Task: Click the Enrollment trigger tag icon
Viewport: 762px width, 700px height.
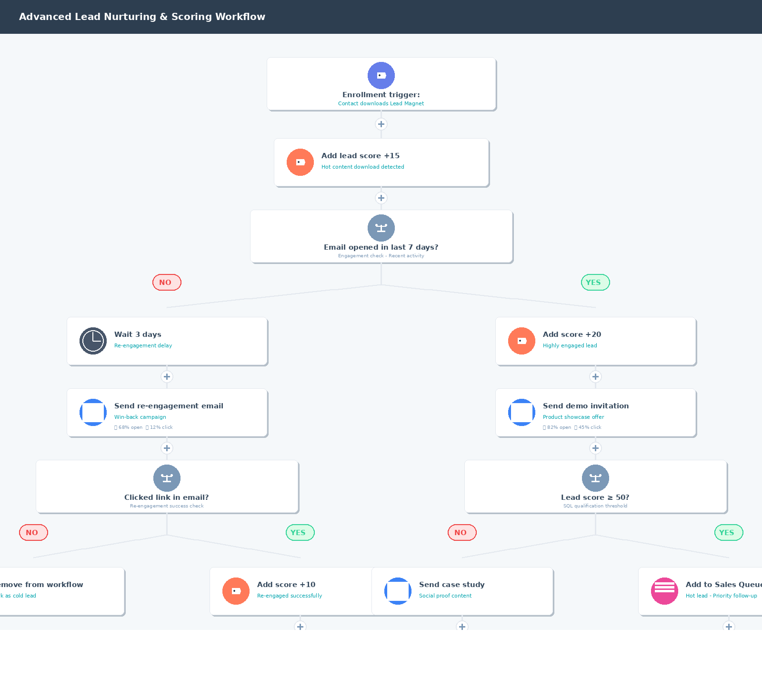Action: click(x=381, y=75)
